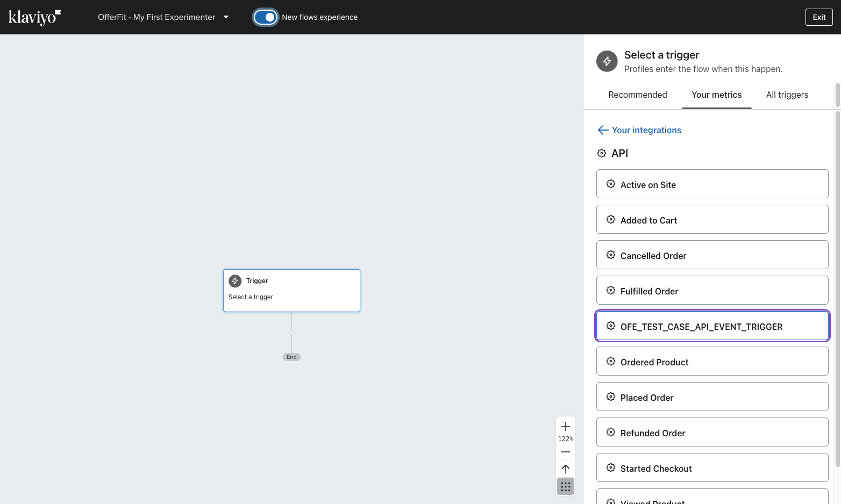Click the lightning icon in panel header
841x504 pixels.
(x=607, y=61)
